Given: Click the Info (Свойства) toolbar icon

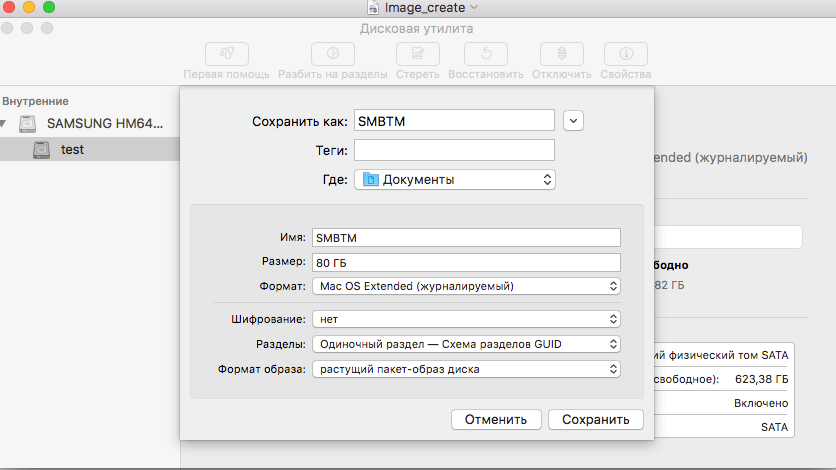Looking at the screenshot, I should [x=625, y=54].
